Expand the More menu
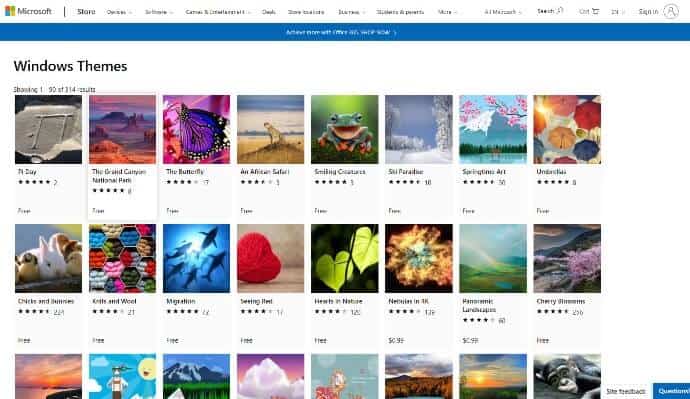Viewport: 690px width, 399px height. pyautogui.click(x=447, y=12)
